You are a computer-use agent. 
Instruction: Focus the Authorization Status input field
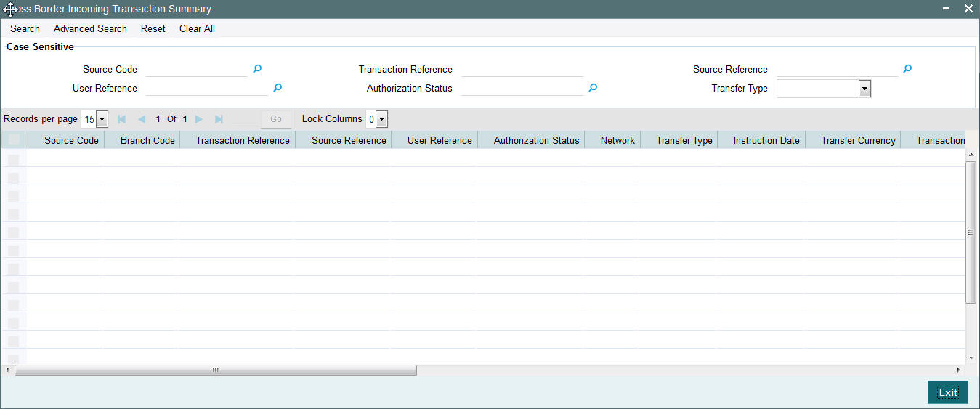522,88
